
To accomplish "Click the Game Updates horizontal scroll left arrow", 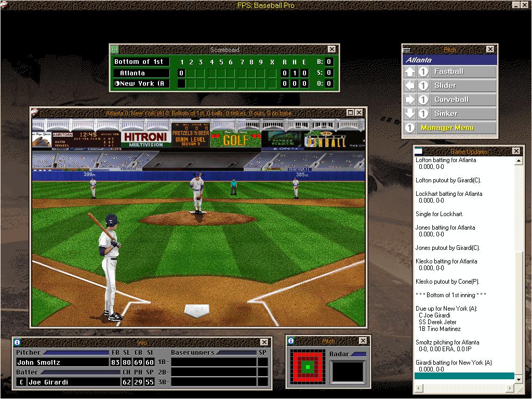I will [x=419, y=388].
